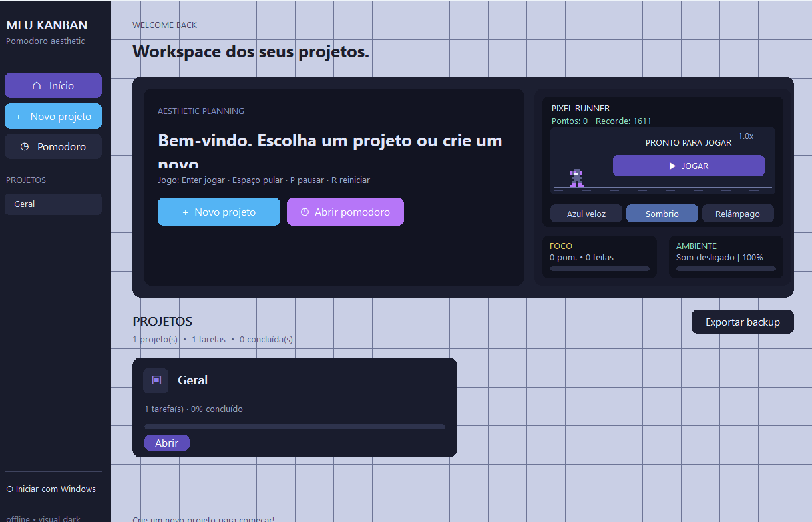Click the Pontos: 0 score text
Viewport: 812px width, 522px height.
click(570, 121)
